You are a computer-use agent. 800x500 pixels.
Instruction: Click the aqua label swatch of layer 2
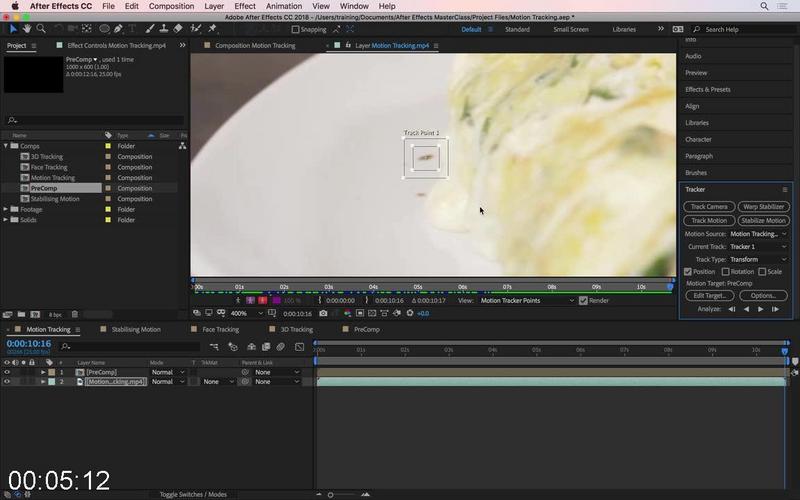52,382
